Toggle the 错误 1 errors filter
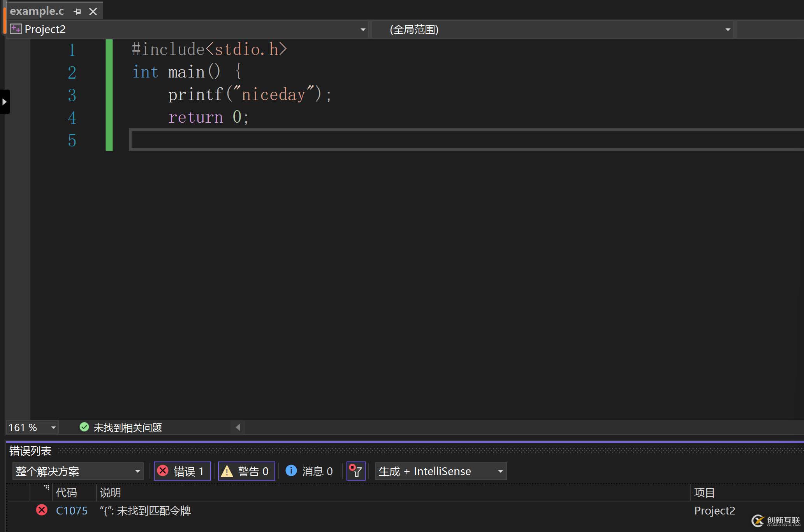The width and height of the screenshot is (804, 532). [x=182, y=471]
